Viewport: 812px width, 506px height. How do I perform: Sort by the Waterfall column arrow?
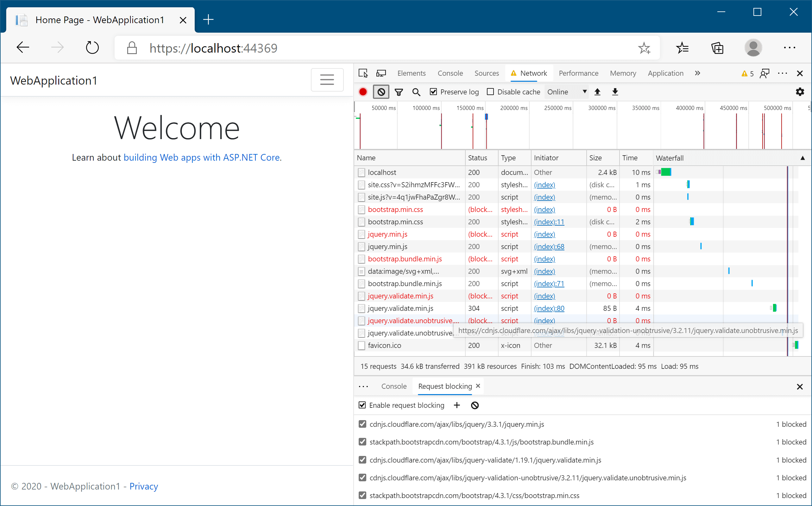tap(803, 158)
